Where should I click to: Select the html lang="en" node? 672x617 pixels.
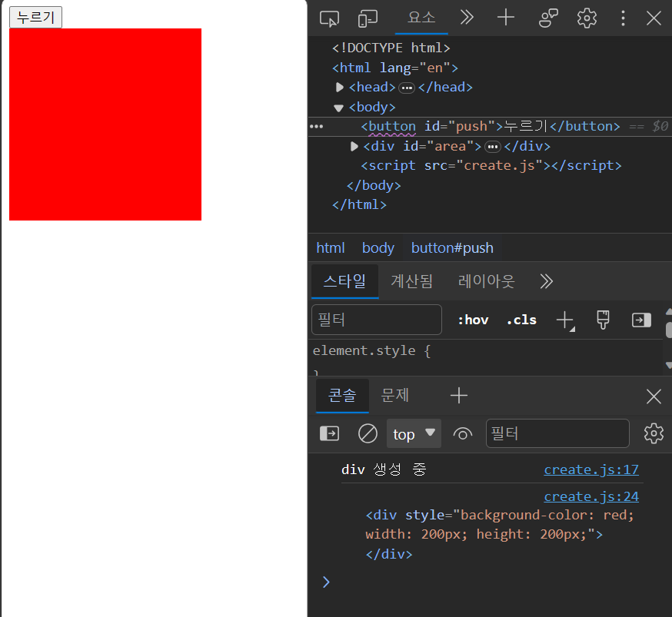pyautogui.click(x=395, y=68)
